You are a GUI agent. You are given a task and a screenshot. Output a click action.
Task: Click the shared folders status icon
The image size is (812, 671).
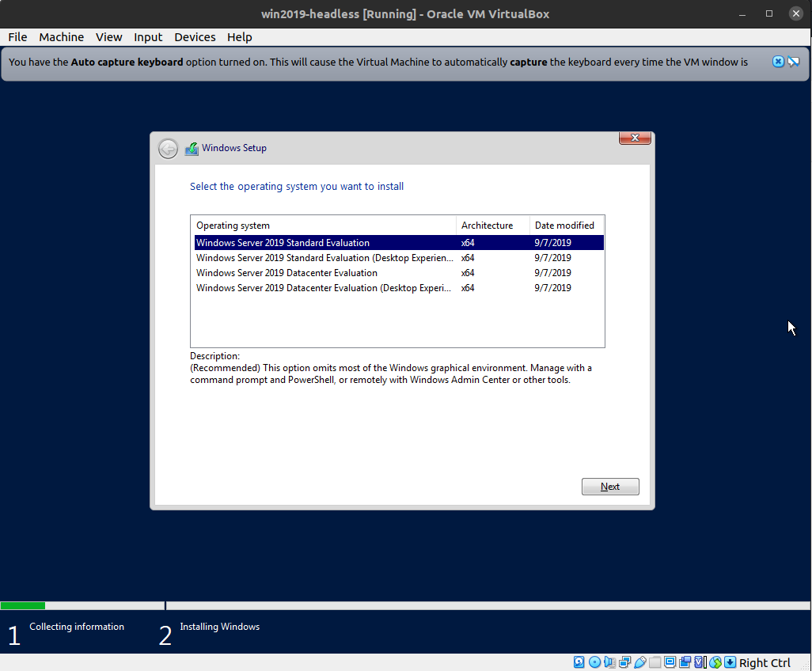coord(655,662)
